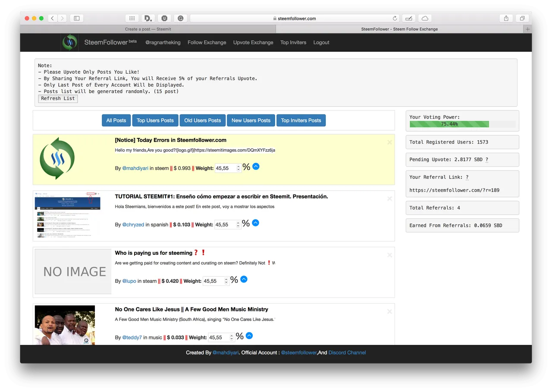This screenshot has height=392, width=552.
Task: Filter by Old Users Posts
Action: 203,120
